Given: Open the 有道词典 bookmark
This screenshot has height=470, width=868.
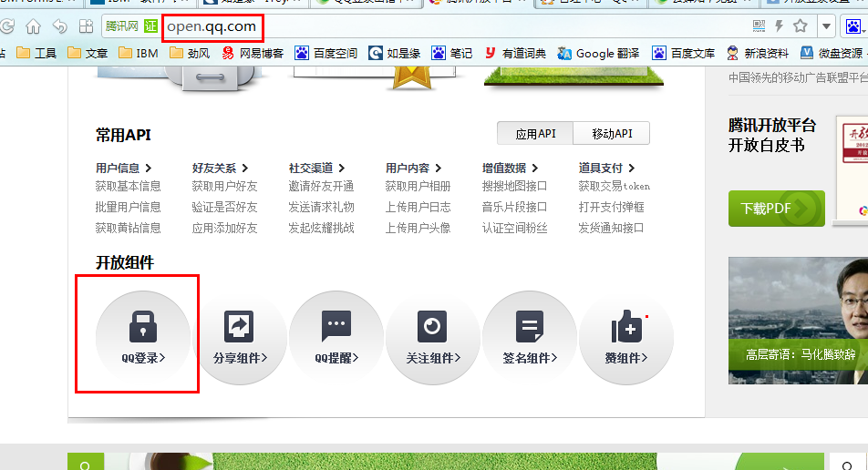Looking at the screenshot, I should (515, 53).
